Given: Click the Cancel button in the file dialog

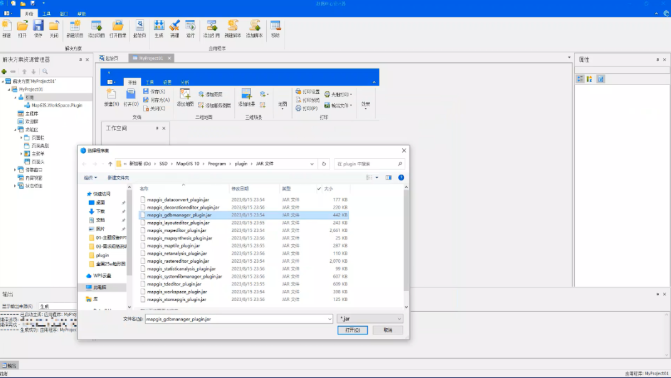Looking at the screenshot, I should point(388,330).
